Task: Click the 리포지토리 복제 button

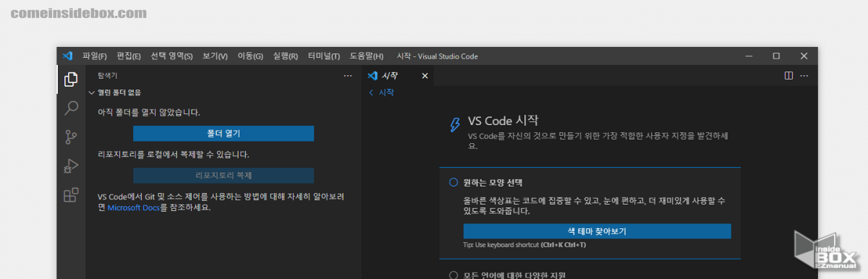Action: click(x=224, y=176)
